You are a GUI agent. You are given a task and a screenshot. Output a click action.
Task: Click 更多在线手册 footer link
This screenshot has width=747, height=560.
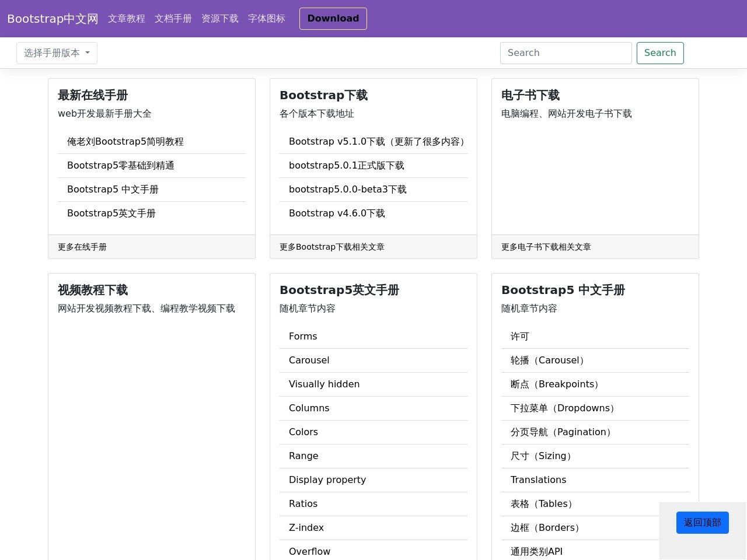(x=82, y=247)
